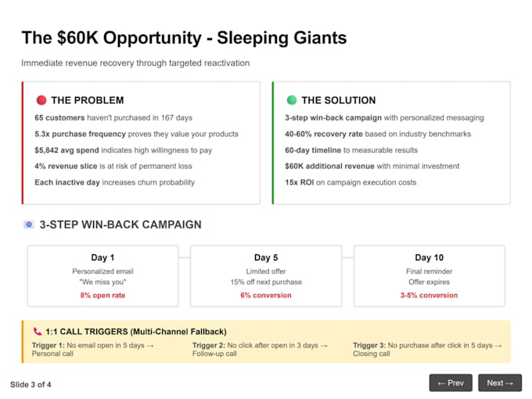Click the phone icon in call triggers banner

[38, 331]
